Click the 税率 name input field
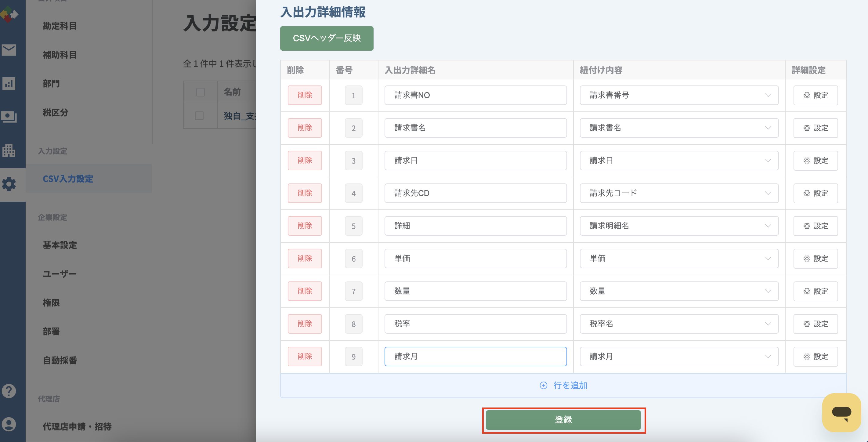Image resolution: width=868 pixels, height=442 pixels. pos(476,324)
